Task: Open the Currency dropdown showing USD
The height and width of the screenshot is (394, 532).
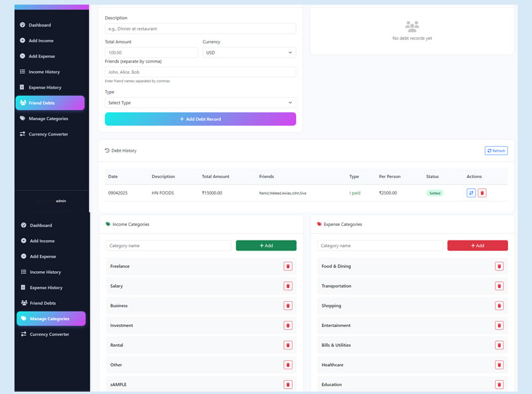Action: (x=249, y=52)
